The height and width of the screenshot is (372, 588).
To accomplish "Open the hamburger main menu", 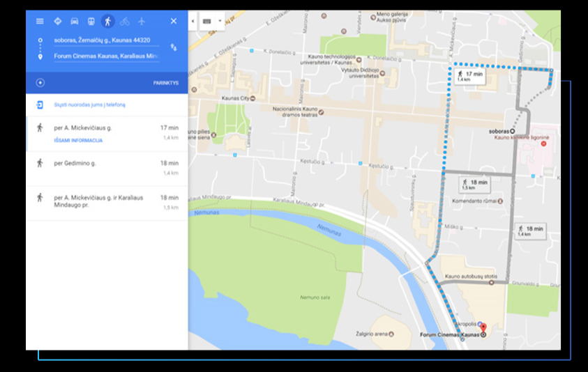I will [40, 22].
